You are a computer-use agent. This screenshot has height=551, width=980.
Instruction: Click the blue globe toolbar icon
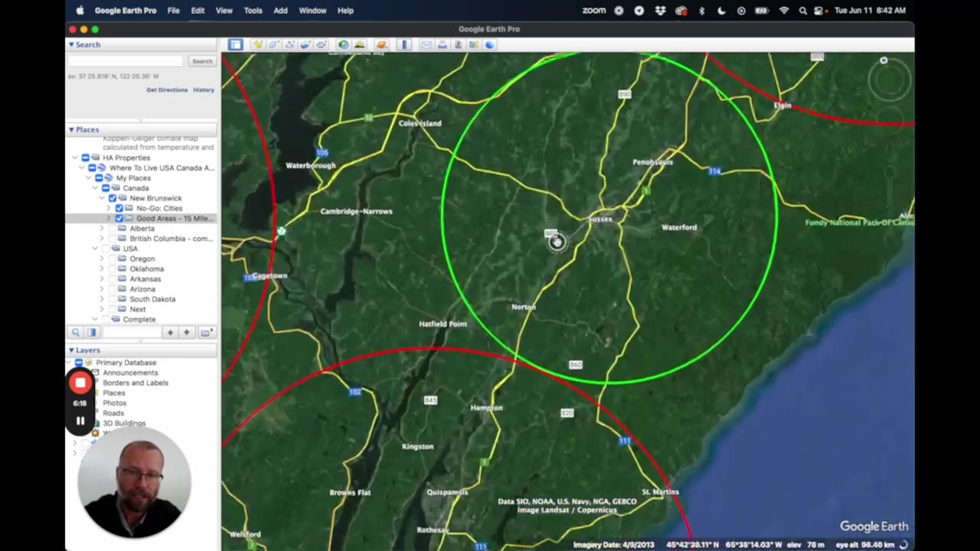(489, 44)
